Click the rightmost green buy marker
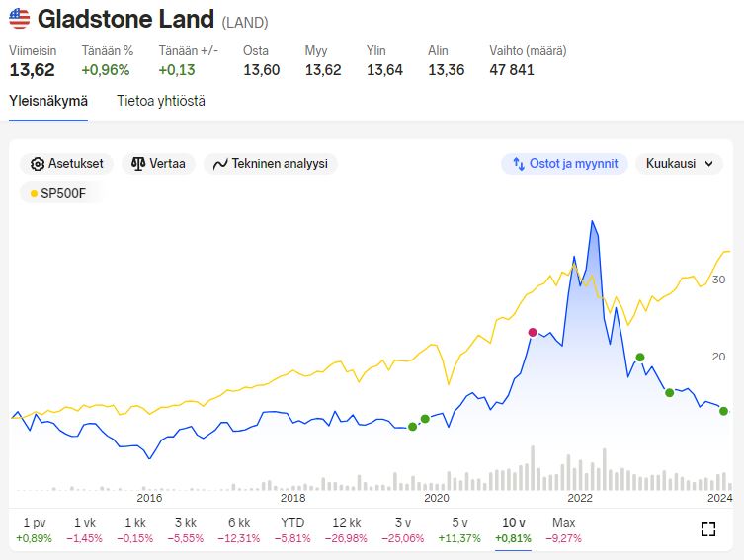 [723, 411]
